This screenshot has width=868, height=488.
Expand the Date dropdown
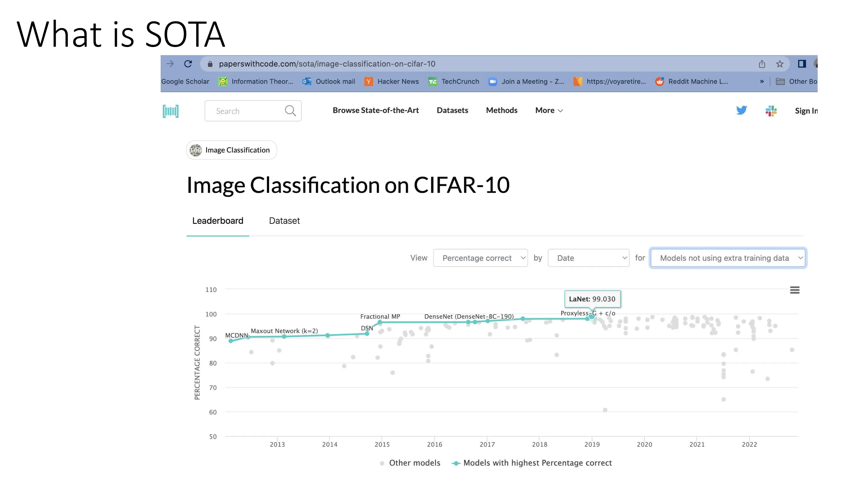pyautogui.click(x=588, y=258)
